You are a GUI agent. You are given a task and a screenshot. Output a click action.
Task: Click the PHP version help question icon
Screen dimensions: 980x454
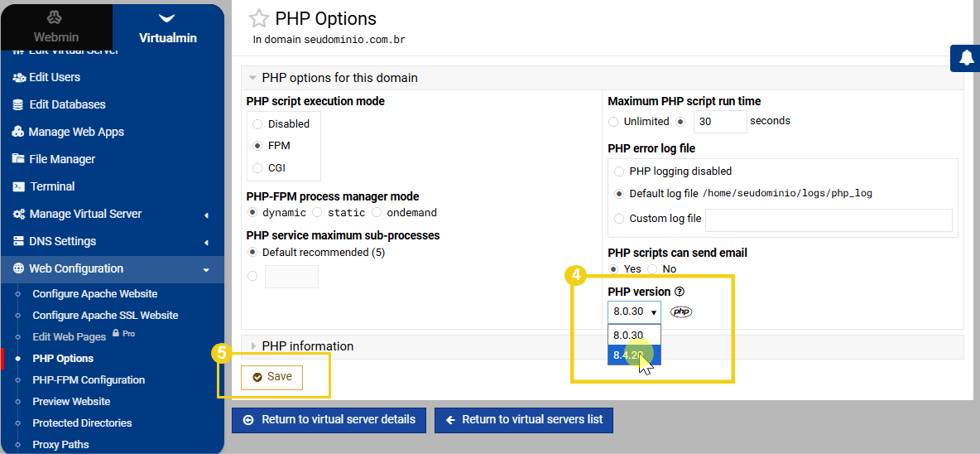(x=680, y=292)
